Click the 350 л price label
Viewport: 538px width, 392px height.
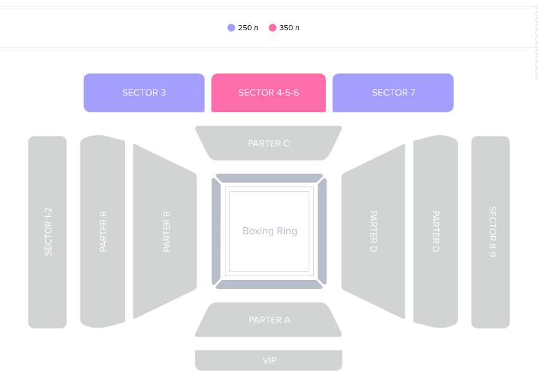(x=289, y=28)
